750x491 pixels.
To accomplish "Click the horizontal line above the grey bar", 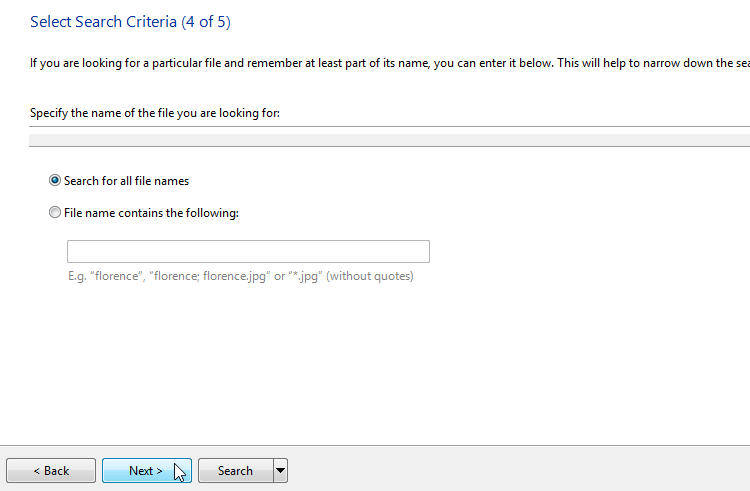I will tap(389, 127).
